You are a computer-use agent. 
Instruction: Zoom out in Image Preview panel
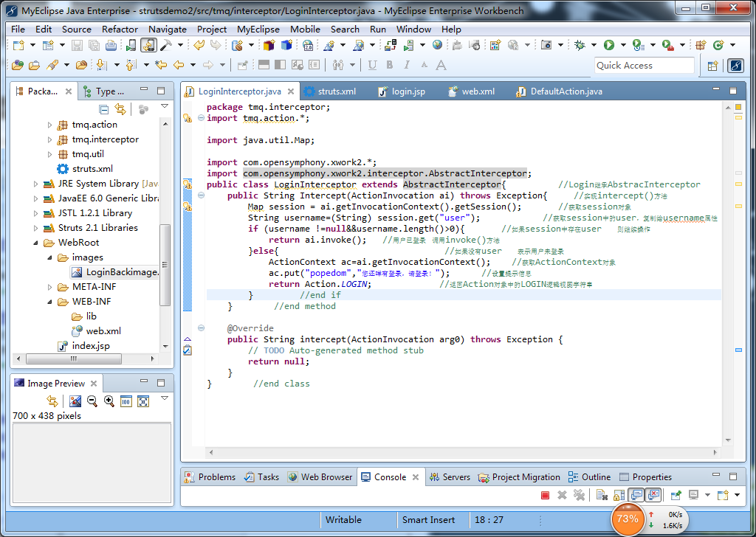click(x=92, y=401)
